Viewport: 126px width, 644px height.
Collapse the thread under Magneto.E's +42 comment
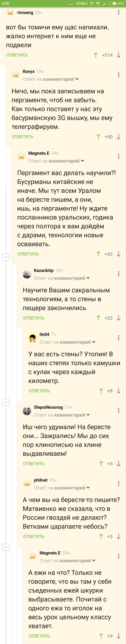pos(5,257)
